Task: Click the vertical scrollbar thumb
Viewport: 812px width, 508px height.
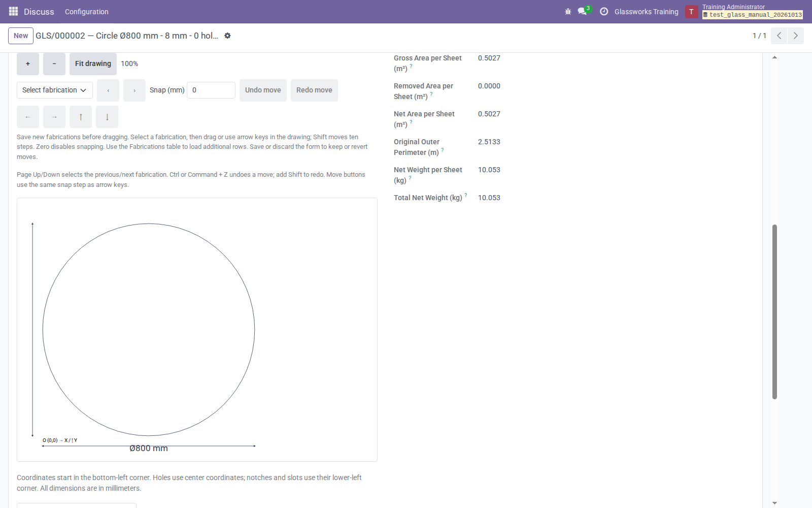Action: 774,311
